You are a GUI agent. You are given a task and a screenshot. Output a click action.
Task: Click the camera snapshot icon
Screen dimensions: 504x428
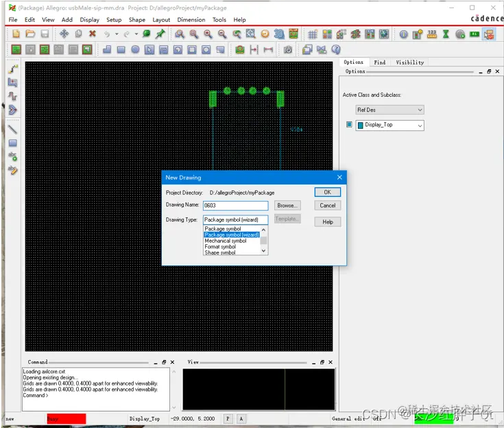point(288,49)
